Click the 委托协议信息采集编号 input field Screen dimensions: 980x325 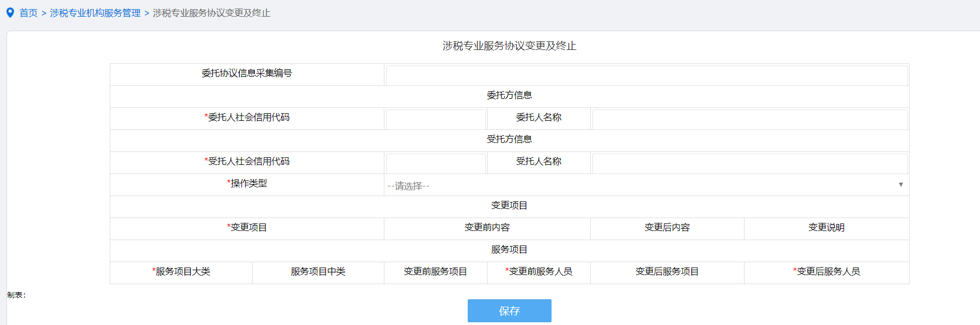coord(646,76)
